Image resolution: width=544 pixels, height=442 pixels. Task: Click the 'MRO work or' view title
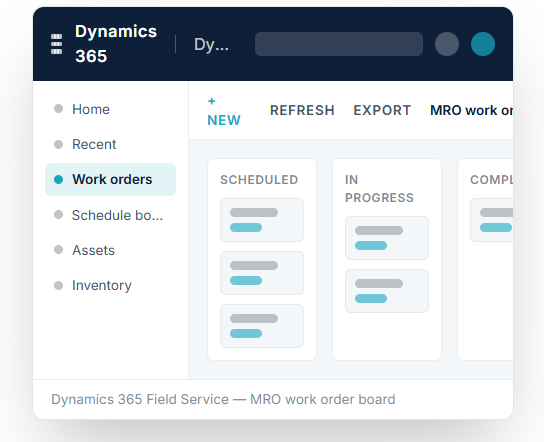pos(471,110)
